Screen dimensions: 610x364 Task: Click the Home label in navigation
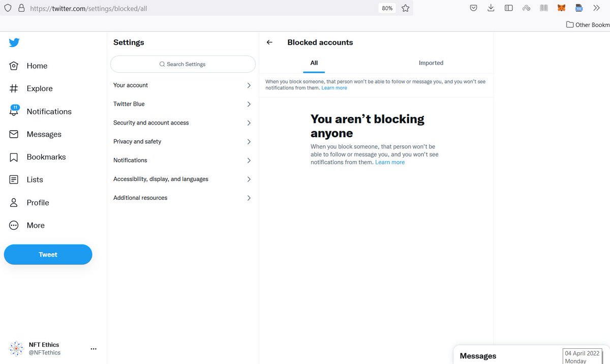[37, 66]
